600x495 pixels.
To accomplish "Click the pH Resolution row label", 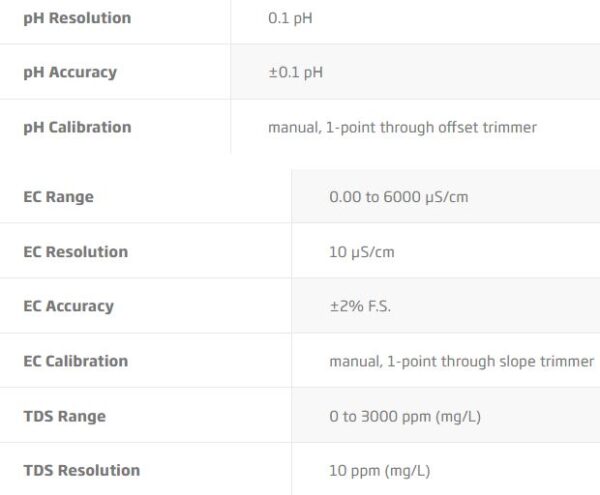I will point(77,18).
